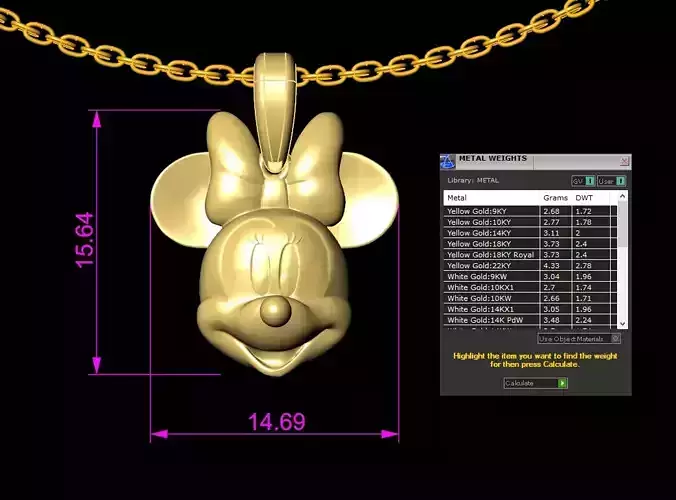Select the White Gold:9KW row

pos(530,276)
